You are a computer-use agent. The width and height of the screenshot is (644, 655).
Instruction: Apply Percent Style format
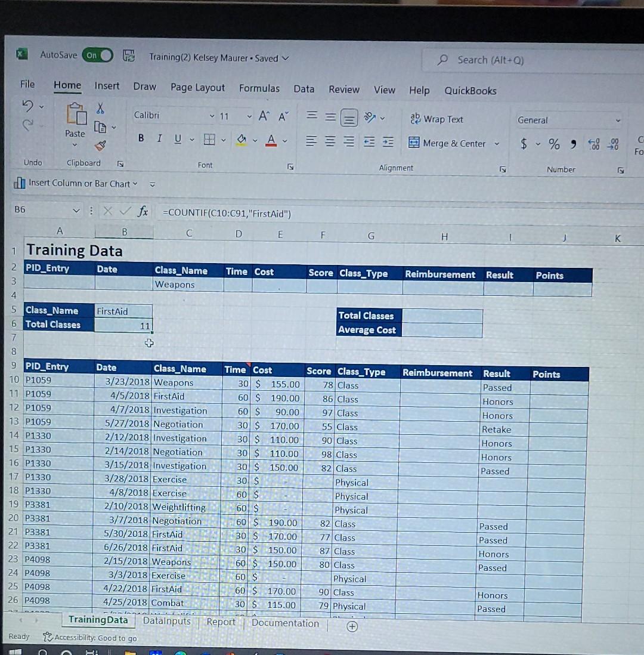(x=554, y=144)
